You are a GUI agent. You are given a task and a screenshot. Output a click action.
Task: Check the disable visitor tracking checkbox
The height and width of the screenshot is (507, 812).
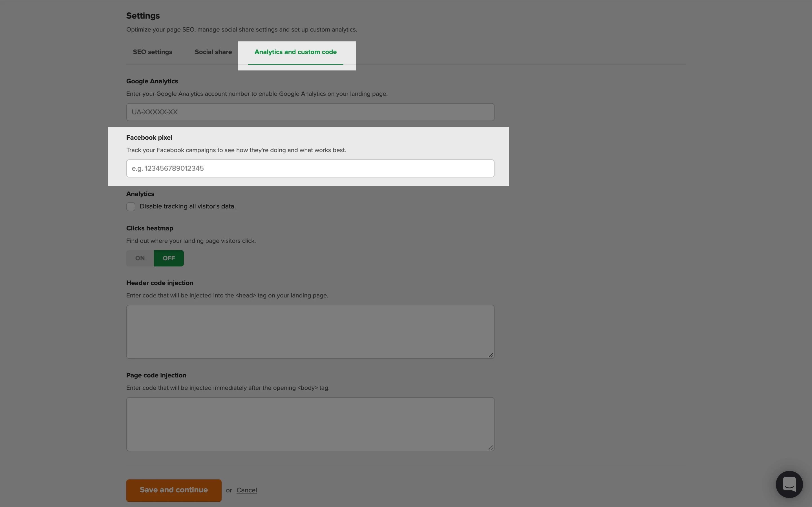tap(131, 206)
